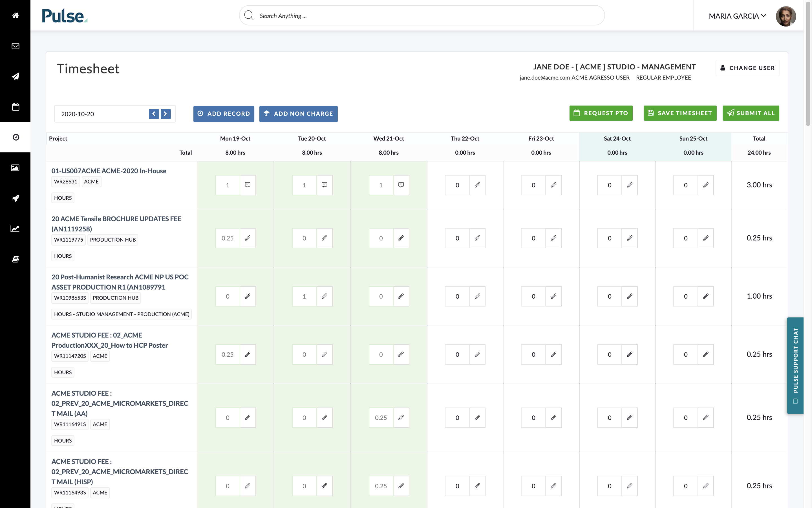The image size is (812, 508).
Task: Click the Pulse logo
Action: (x=64, y=16)
